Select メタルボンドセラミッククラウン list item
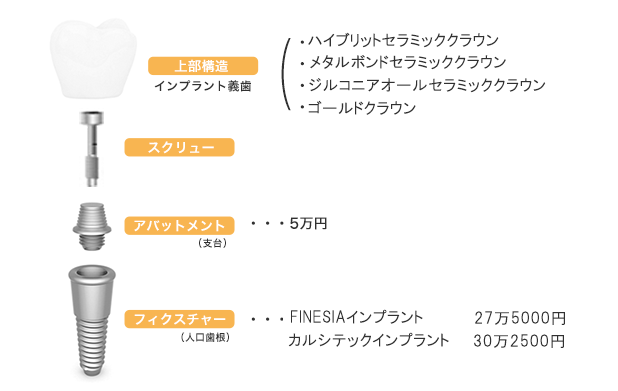This screenshot has width=618, height=391. 403,62
